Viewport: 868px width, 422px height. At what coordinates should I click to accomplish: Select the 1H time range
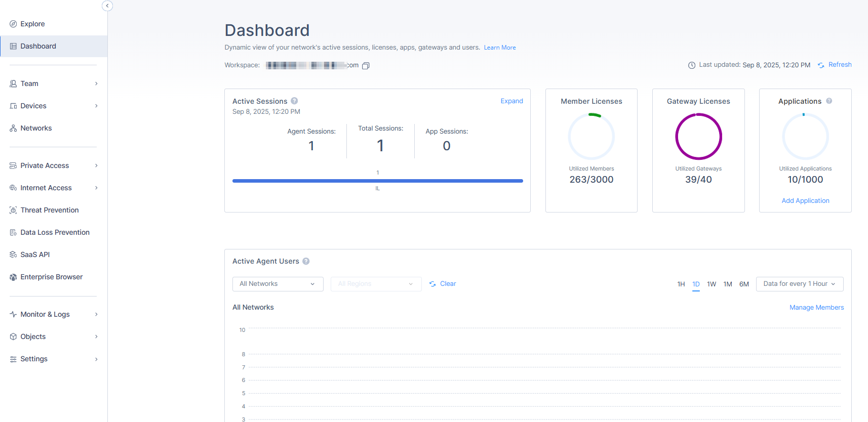click(x=681, y=284)
